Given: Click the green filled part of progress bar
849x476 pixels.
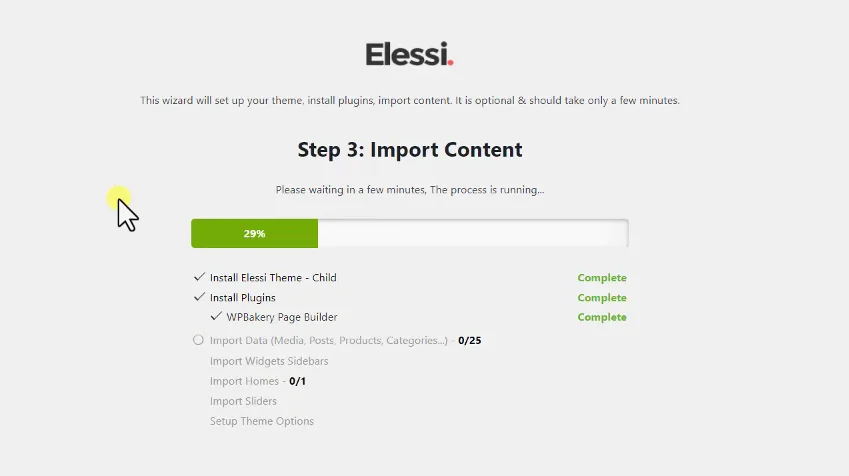Looking at the screenshot, I should [254, 233].
